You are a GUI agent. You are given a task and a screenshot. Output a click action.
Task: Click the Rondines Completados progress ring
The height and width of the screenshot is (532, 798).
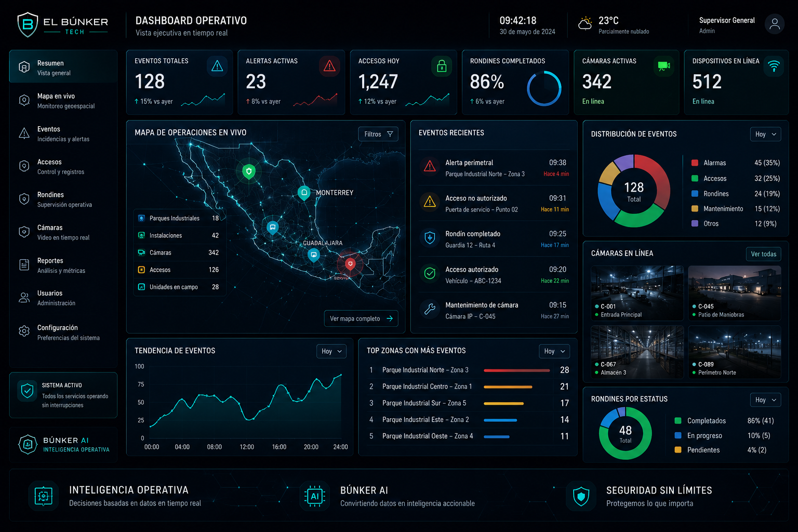pyautogui.click(x=544, y=89)
